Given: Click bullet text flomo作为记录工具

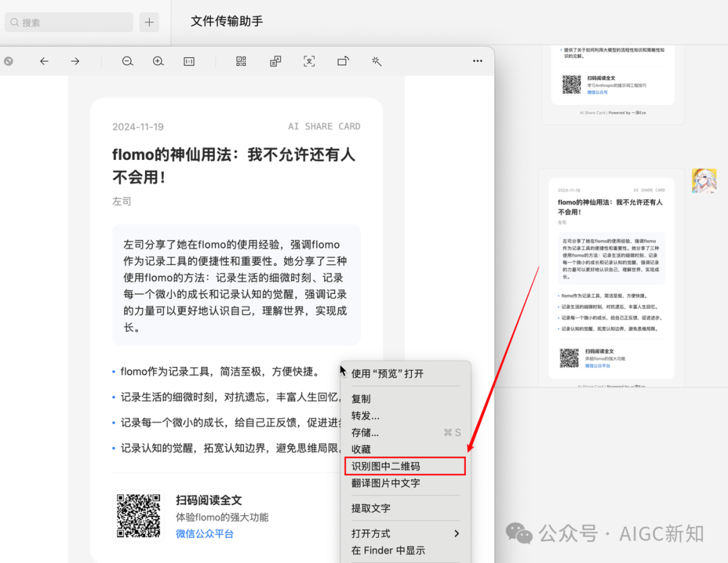Looking at the screenshot, I should (220, 372).
